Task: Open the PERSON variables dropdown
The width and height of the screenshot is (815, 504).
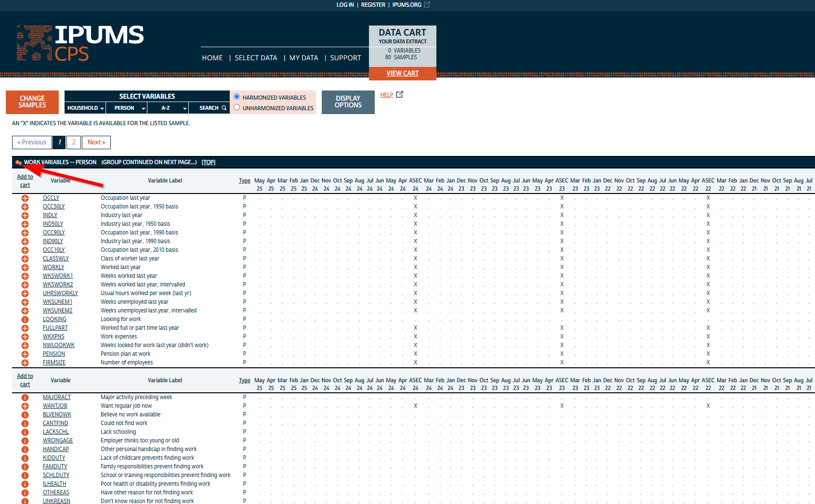Action: point(127,108)
